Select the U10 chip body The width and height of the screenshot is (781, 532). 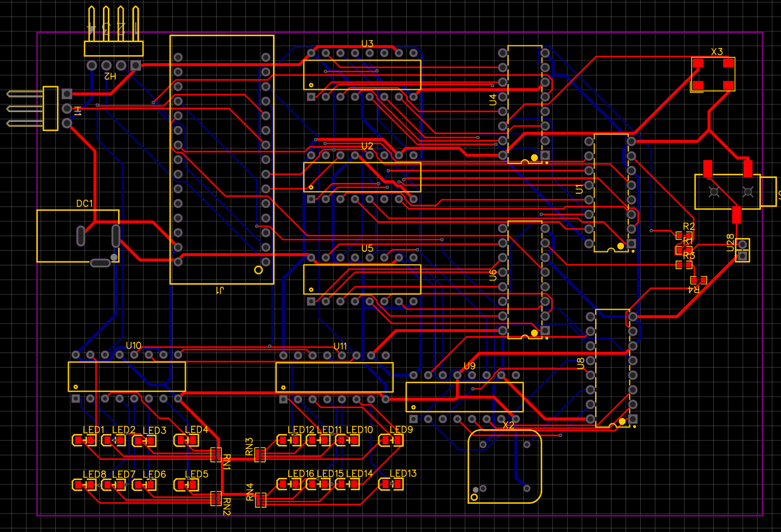[127, 377]
